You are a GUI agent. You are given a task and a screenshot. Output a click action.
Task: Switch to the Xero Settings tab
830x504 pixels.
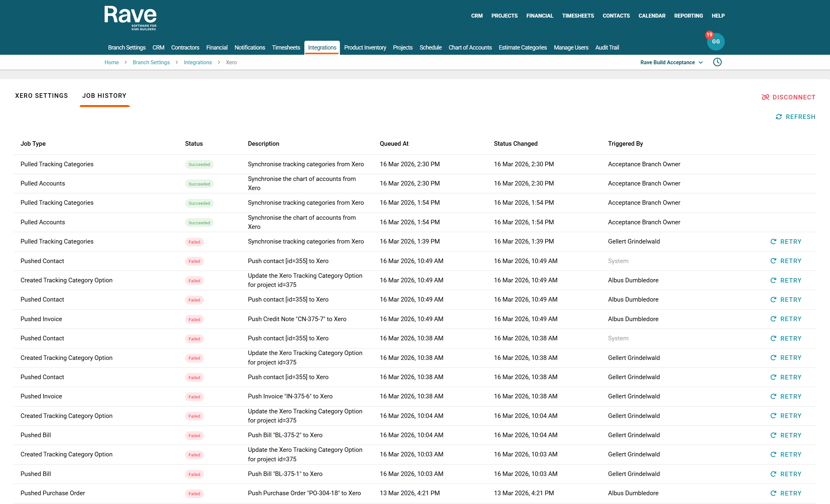point(41,96)
